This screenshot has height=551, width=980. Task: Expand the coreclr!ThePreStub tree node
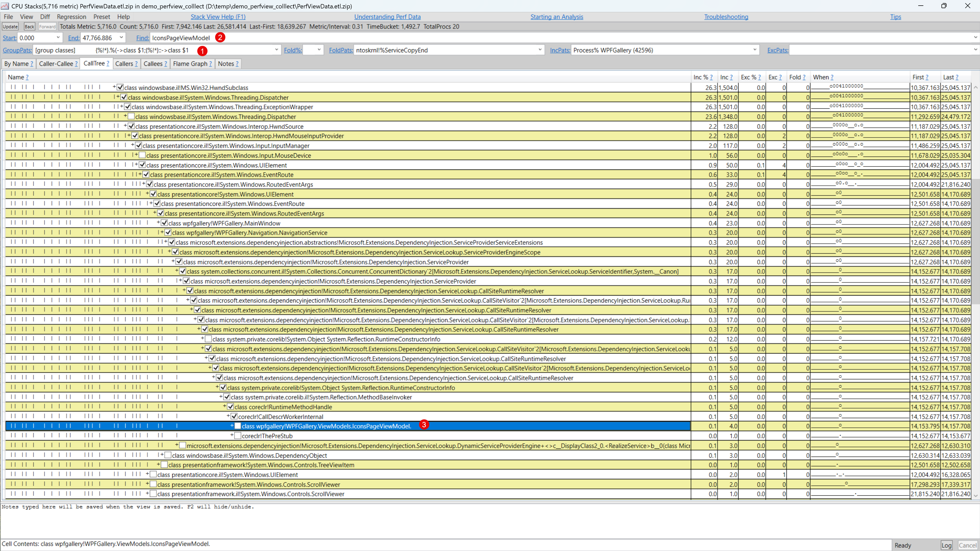(232, 435)
